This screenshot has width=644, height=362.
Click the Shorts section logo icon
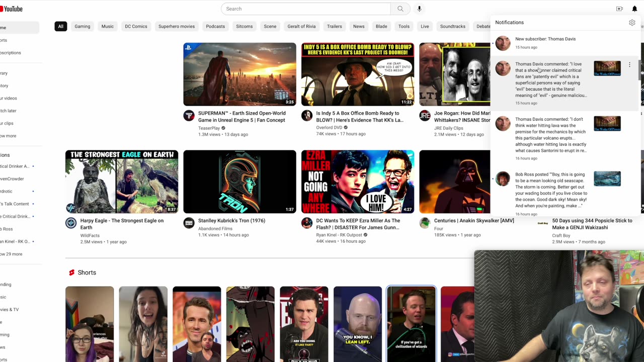coord(71,273)
